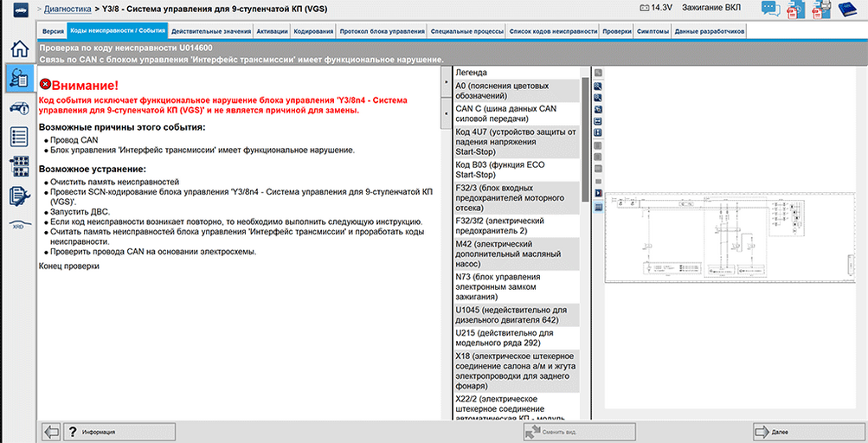This screenshot has width=868, height=443.
Task: Open PDF with clock history icon
Action: (x=795, y=10)
